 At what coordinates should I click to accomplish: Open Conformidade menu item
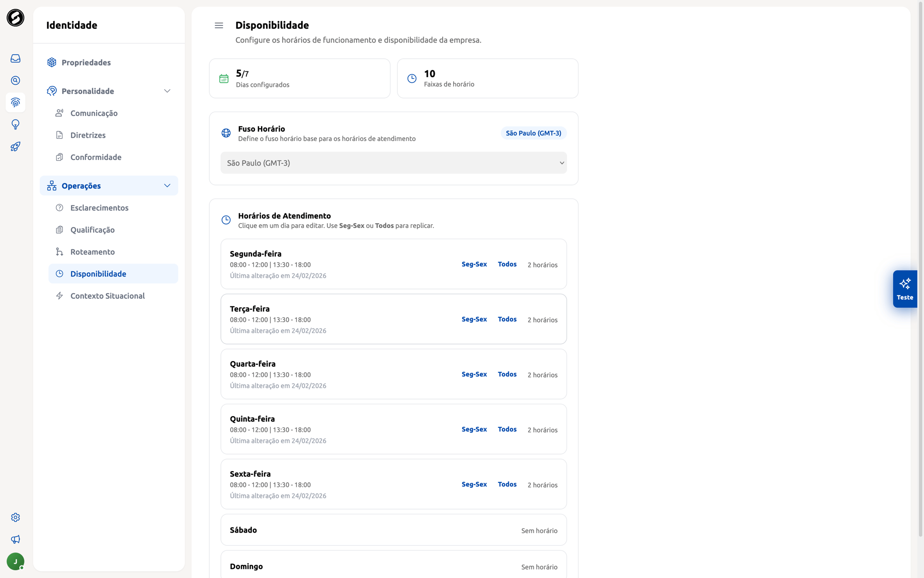(x=113, y=157)
